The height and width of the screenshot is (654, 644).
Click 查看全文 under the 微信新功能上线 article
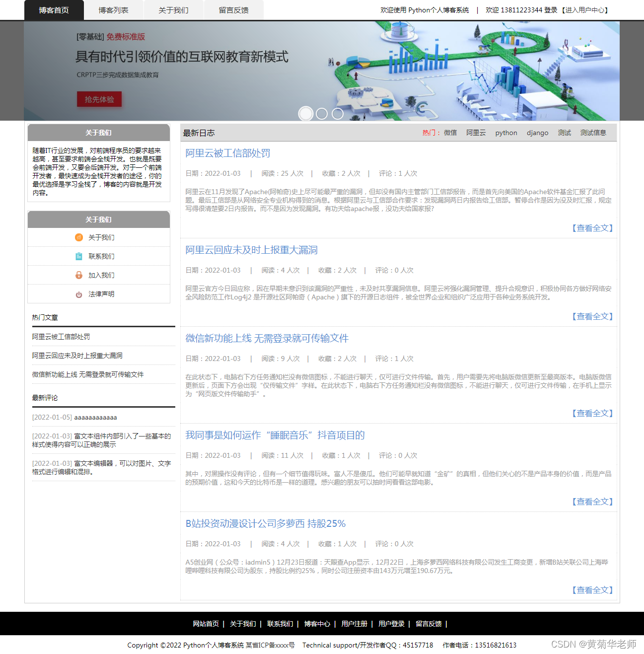[x=593, y=413]
